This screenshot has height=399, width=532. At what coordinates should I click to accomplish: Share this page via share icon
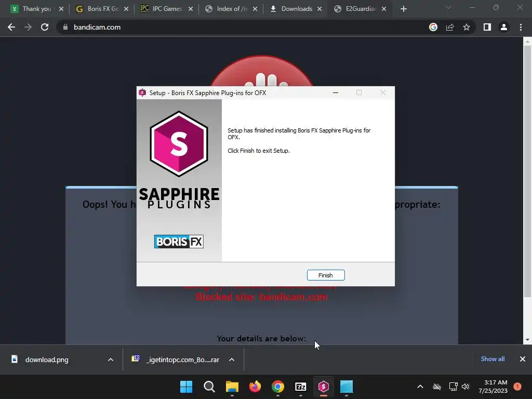tap(450, 27)
